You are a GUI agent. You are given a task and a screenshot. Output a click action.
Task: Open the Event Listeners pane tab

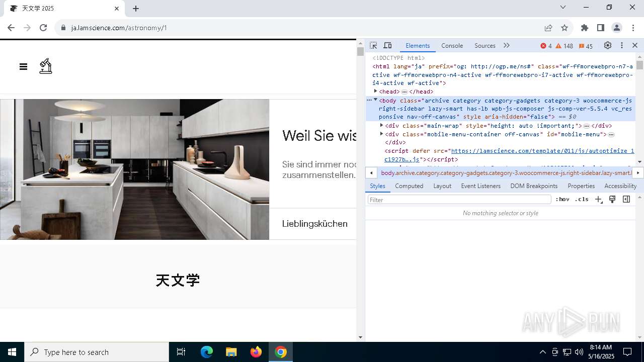click(481, 186)
